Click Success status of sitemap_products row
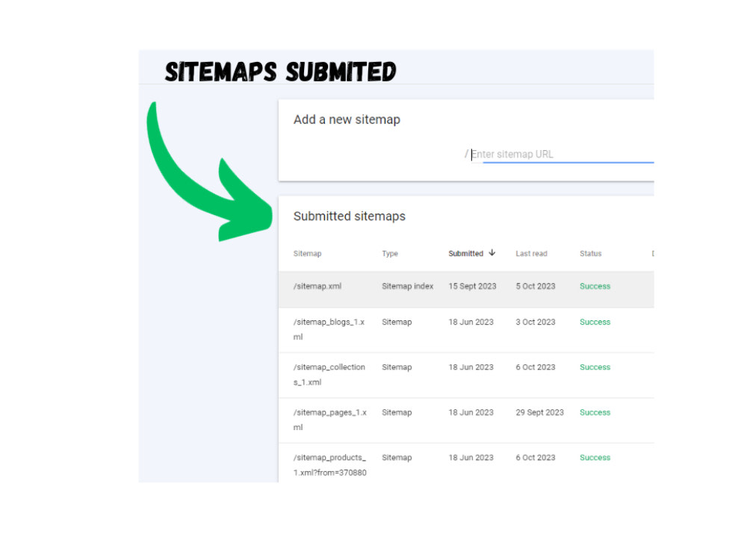 [x=595, y=458]
